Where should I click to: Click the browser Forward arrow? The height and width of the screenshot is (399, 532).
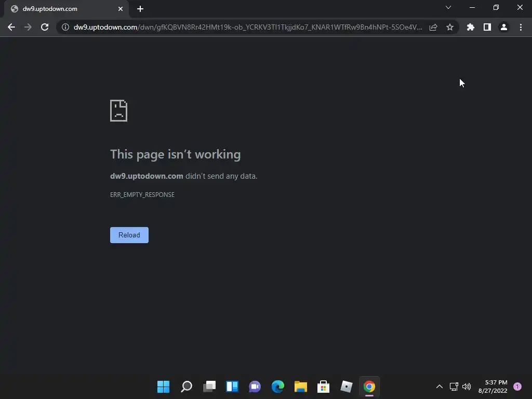(28, 27)
